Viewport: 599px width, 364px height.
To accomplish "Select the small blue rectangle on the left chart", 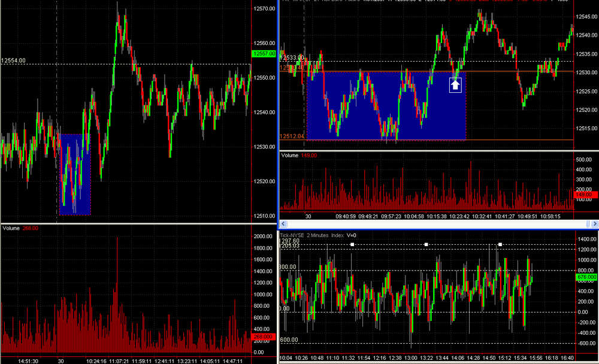I will (x=75, y=175).
